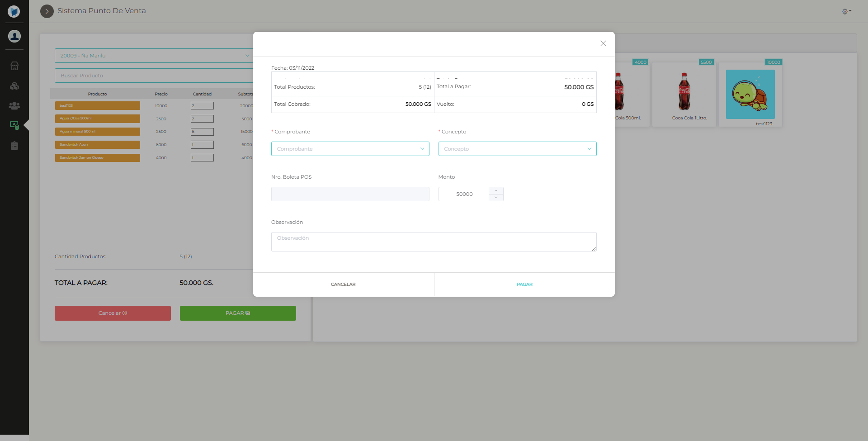Open the customers group sidebar icon
The height and width of the screenshot is (441, 868).
pyautogui.click(x=14, y=106)
